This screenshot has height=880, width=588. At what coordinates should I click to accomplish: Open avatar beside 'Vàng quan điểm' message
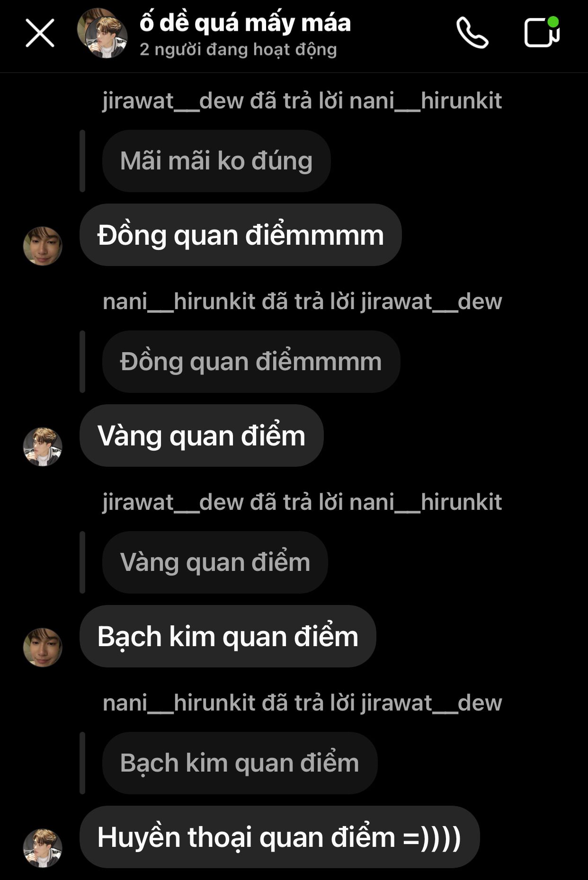(43, 446)
